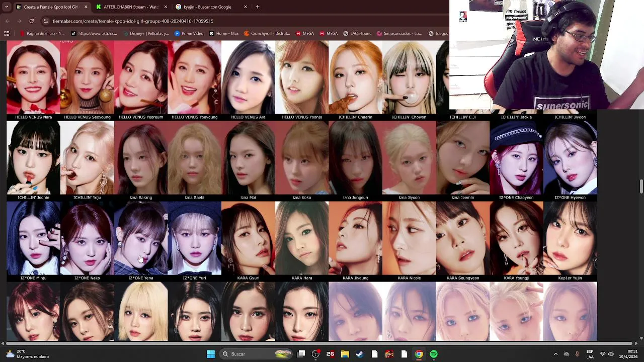
Task: Select the HELLO VENUS Ara image
Action: 248,77
